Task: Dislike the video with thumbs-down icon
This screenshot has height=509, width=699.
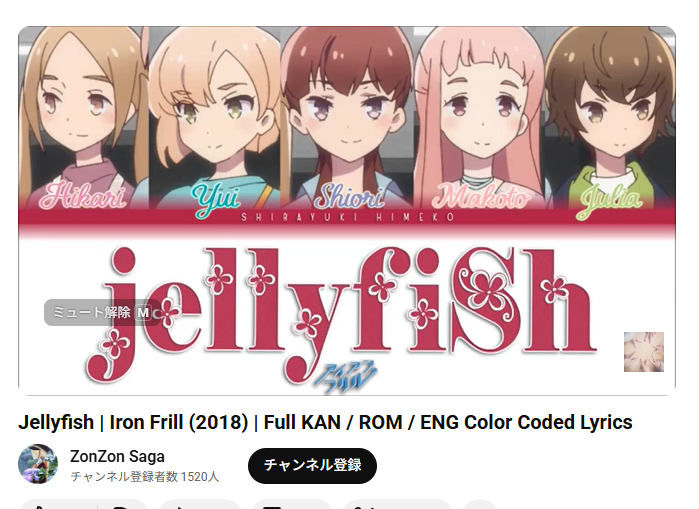Action: [123, 505]
